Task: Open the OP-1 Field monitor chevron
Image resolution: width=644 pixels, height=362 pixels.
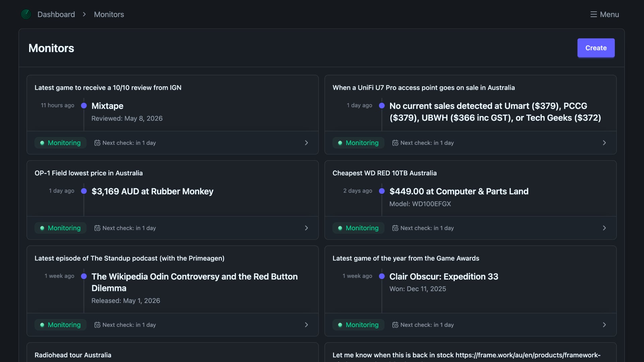Action: pos(306,228)
